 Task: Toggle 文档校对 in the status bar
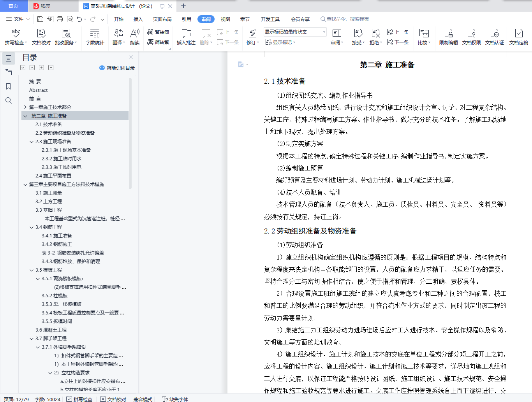(113, 399)
